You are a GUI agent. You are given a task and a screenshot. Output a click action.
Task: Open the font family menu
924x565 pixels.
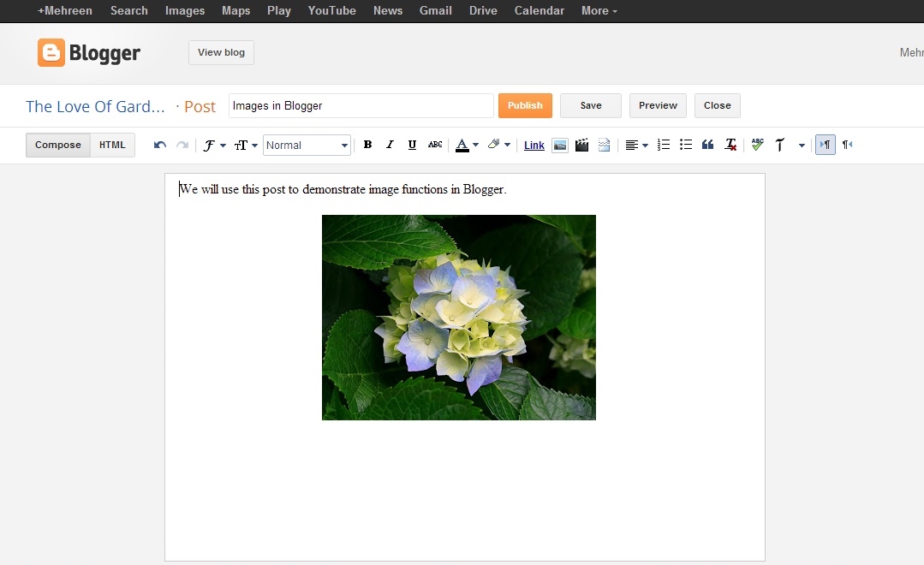tap(214, 145)
